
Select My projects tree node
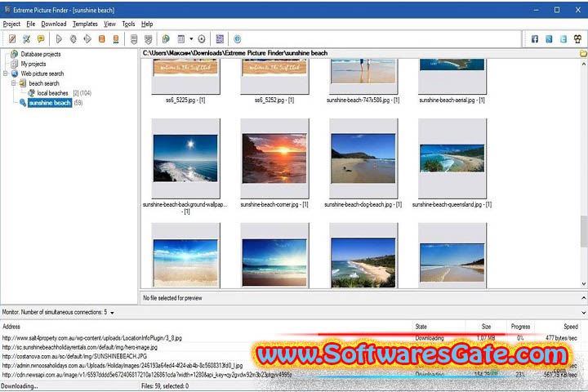33,64
